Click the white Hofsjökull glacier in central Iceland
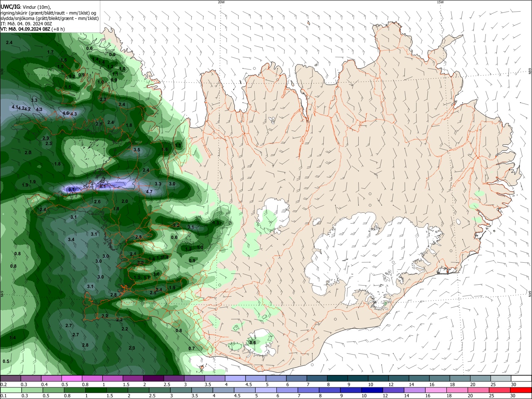This screenshot has width=532, height=399. 273,215
